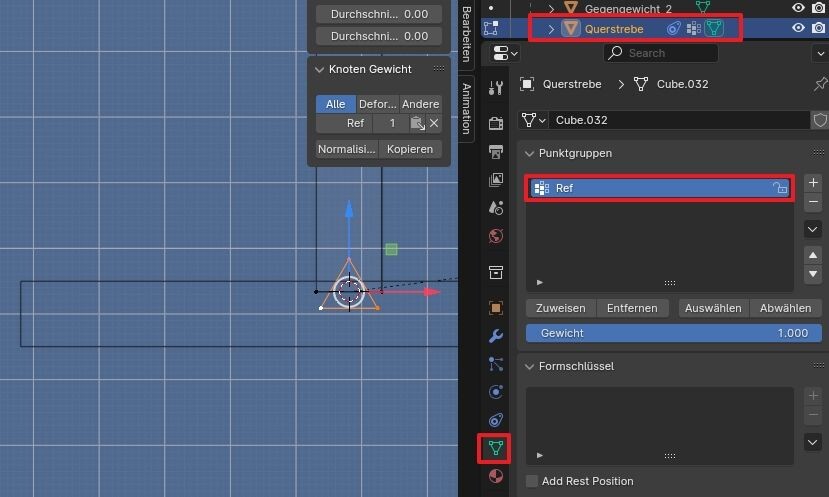Expand the Formschlüssel list filter triangle
The image size is (829, 497).
click(539, 455)
